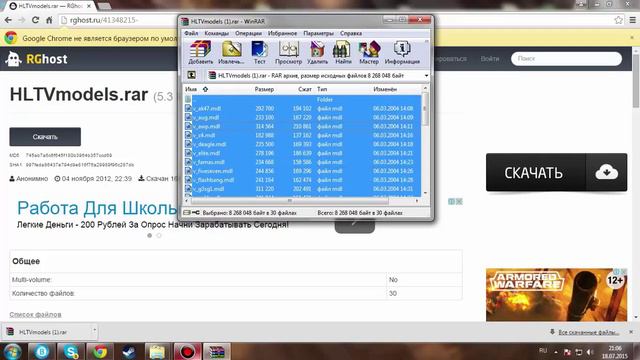Select file v_deagle.mdl in the archive
Image resolution: width=640 pixels, height=360 pixels.
coord(302,144)
